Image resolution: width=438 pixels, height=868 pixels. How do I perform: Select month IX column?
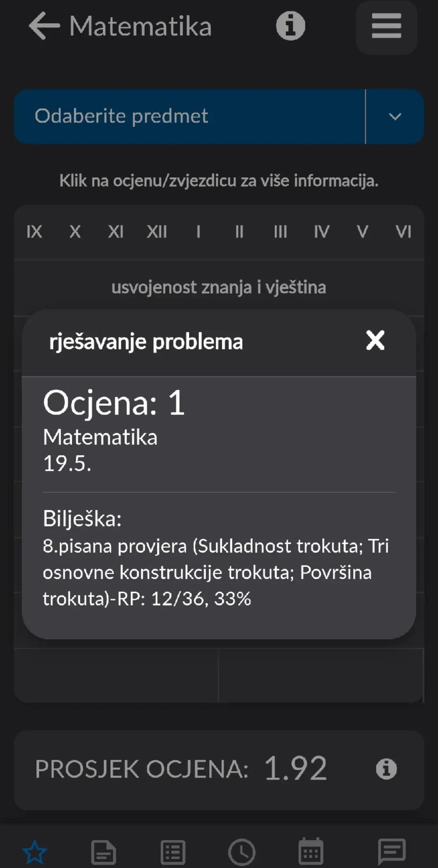click(34, 232)
